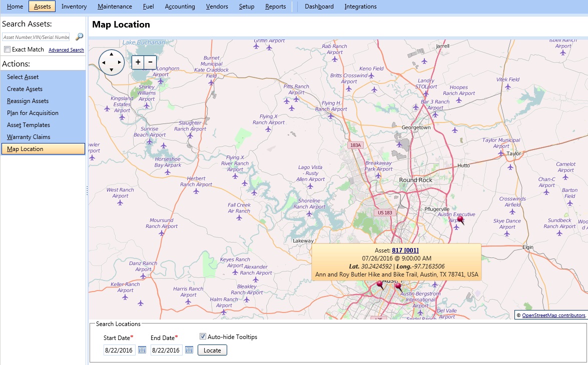
Task: Click the Start Date field
Action: pos(119,350)
